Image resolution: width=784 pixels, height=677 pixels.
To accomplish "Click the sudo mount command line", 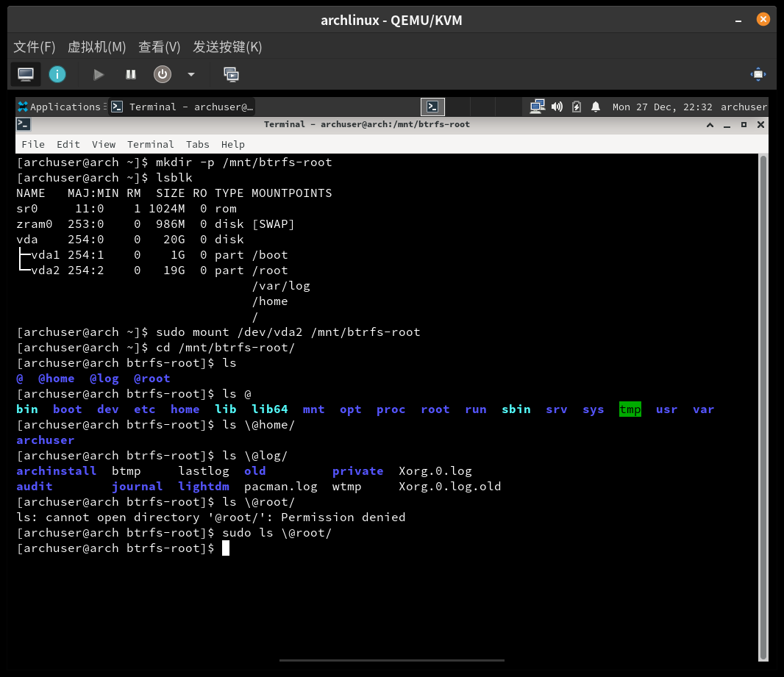I will [218, 332].
